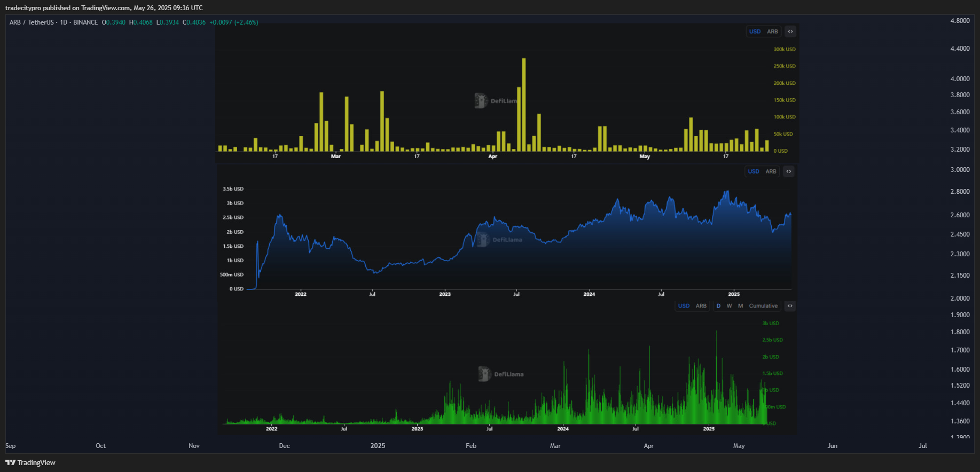Click the 1.5b USD label on the green chart

pos(772,374)
